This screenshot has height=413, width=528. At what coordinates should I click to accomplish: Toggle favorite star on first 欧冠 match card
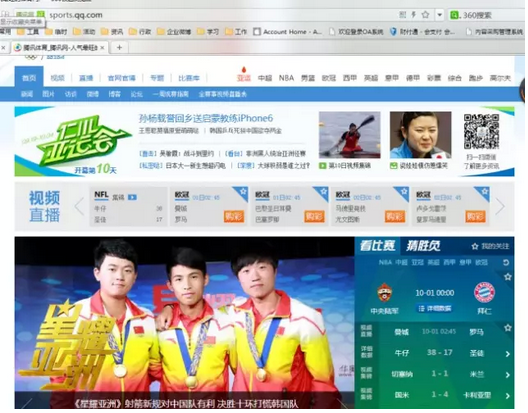tap(243, 192)
